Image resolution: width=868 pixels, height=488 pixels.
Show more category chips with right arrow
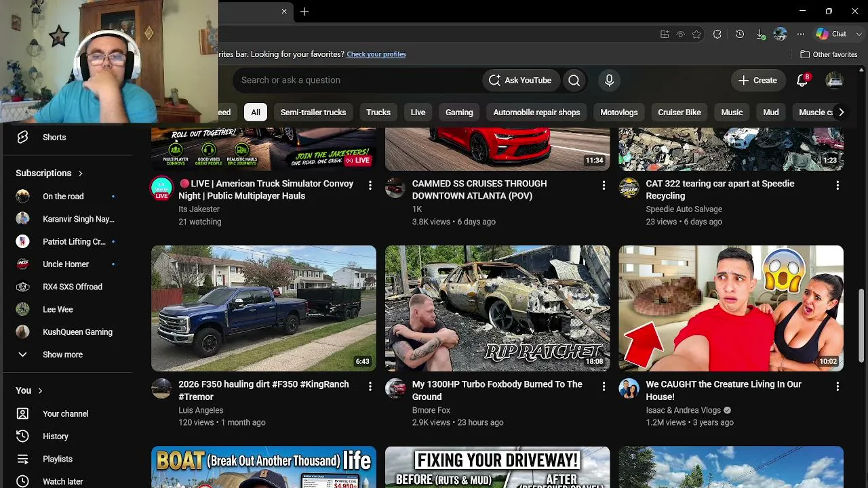tap(841, 113)
